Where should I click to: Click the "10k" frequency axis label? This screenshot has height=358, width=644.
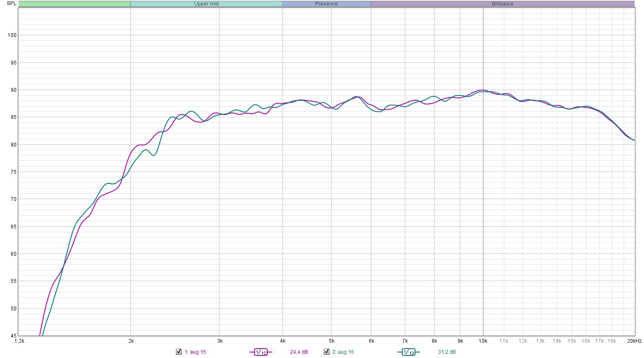click(x=483, y=341)
